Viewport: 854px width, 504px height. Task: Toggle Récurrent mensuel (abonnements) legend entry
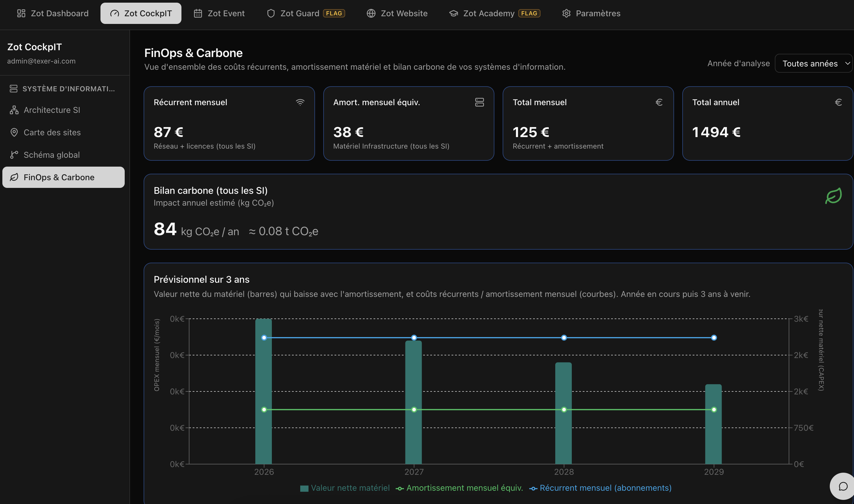click(x=600, y=488)
